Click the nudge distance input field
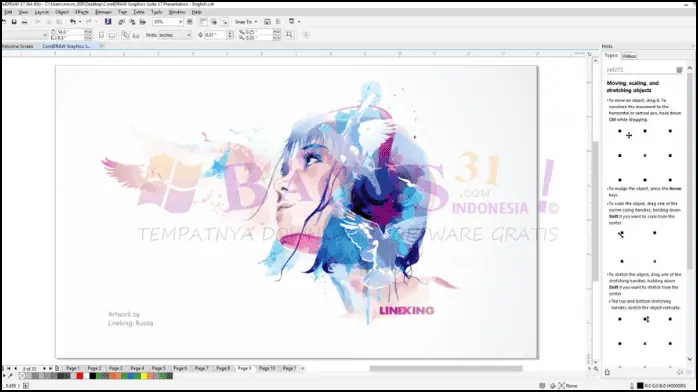This screenshot has height=392, width=698. (215, 35)
